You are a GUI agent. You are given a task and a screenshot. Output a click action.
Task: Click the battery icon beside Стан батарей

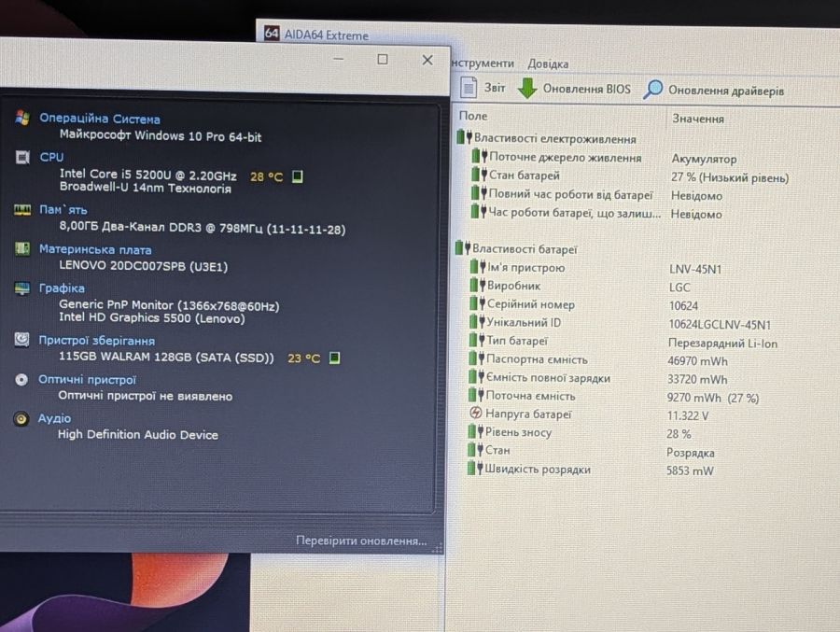tap(480, 175)
